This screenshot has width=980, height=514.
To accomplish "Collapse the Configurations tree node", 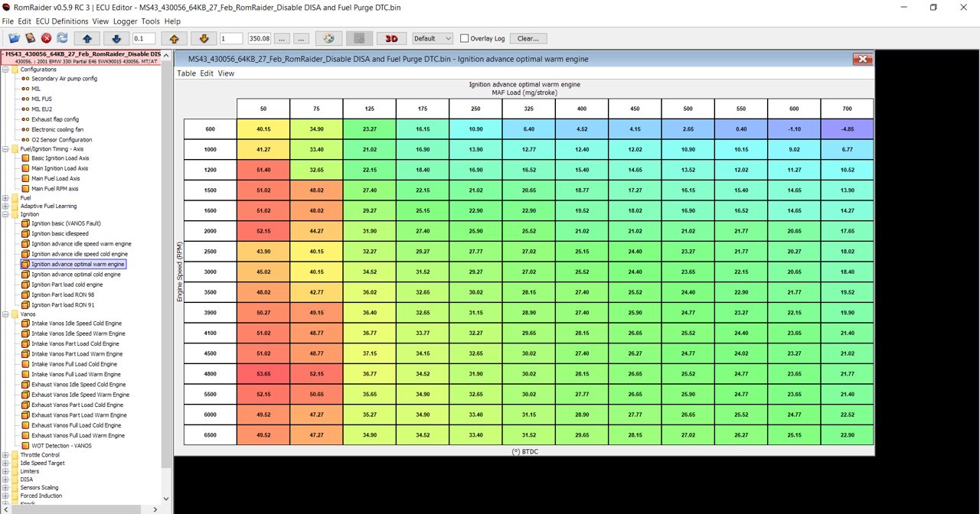I will (x=5, y=70).
